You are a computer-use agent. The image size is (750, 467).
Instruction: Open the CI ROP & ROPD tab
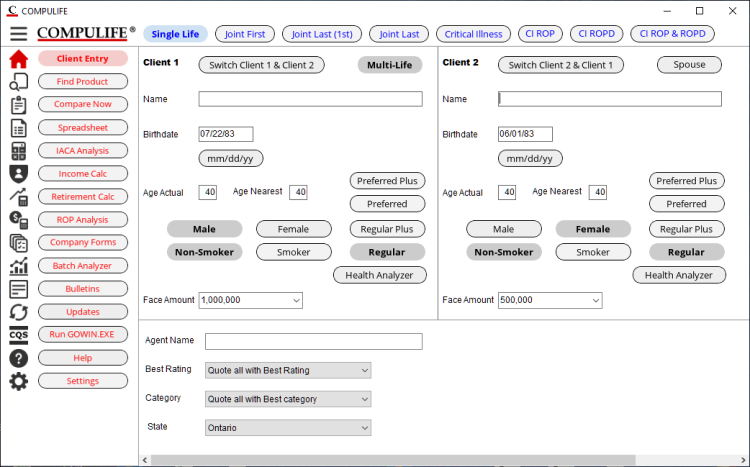coord(673,33)
